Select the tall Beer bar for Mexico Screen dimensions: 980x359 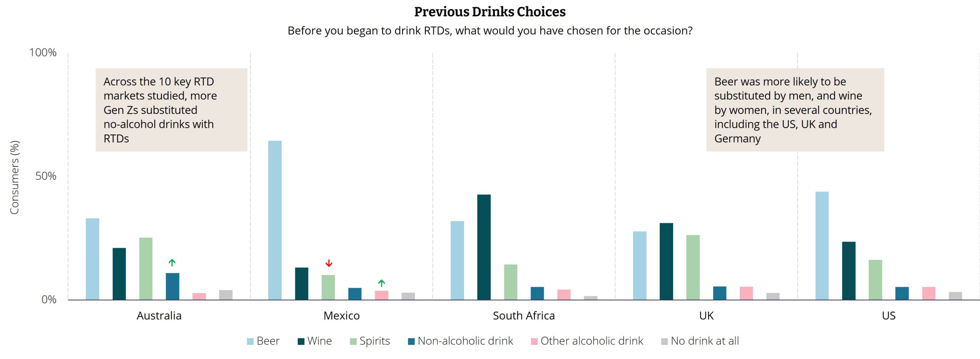275,220
